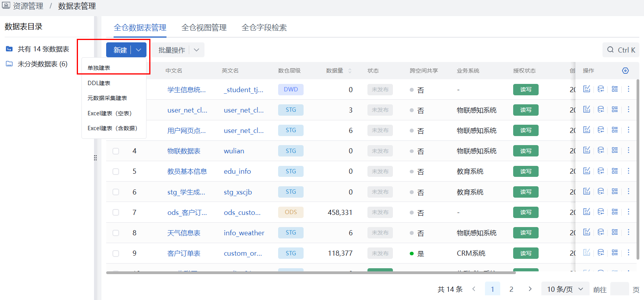Click the edit icon in ods_客户订... row
644x300 pixels.
[x=586, y=212]
